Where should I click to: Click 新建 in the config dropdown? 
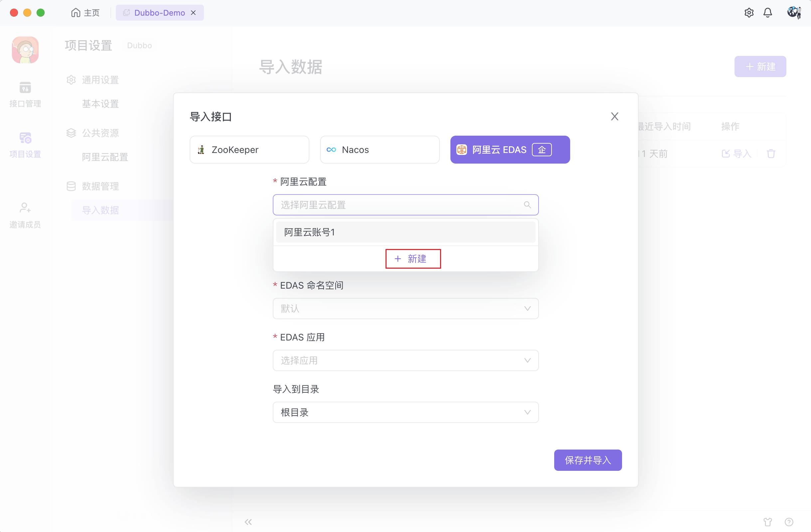tap(413, 259)
